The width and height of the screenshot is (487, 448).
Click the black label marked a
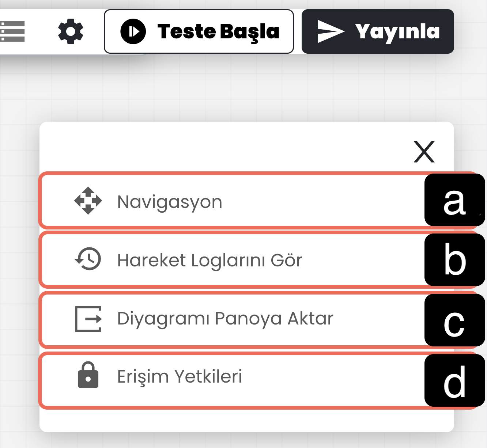(x=454, y=200)
